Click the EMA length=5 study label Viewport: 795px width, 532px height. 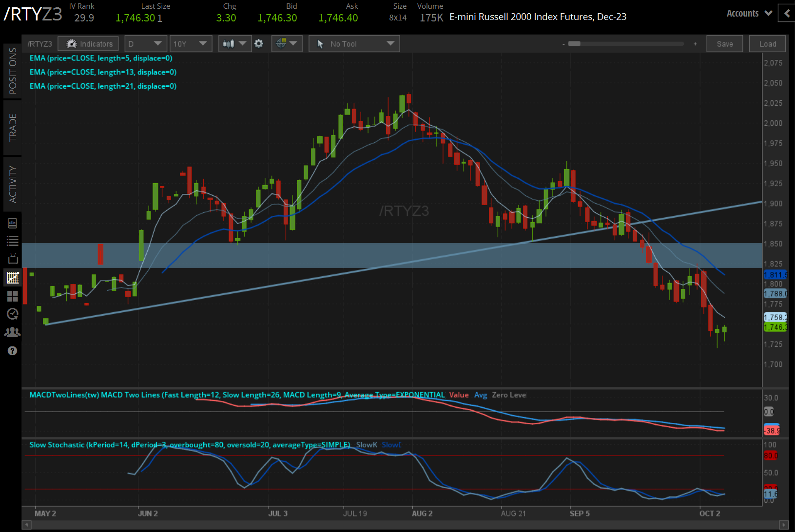pyautogui.click(x=101, y=58)
